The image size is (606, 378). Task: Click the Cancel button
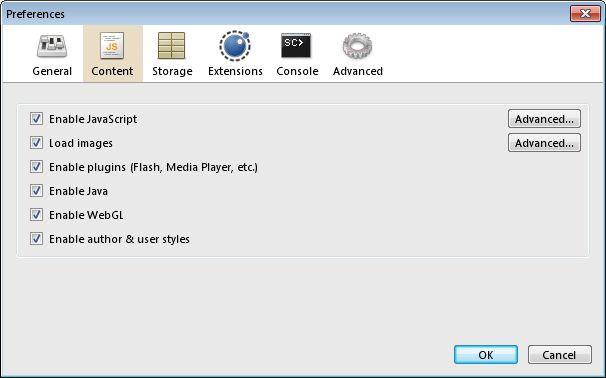tap(559, 354)
